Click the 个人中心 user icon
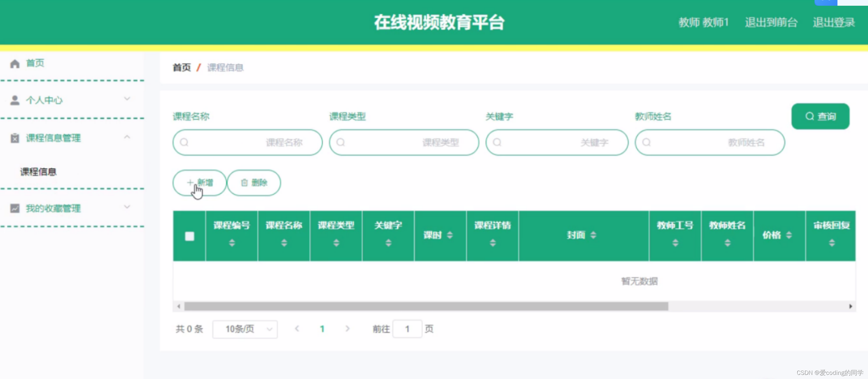Screen dimensions: 868x379 [x=15, y=100]
